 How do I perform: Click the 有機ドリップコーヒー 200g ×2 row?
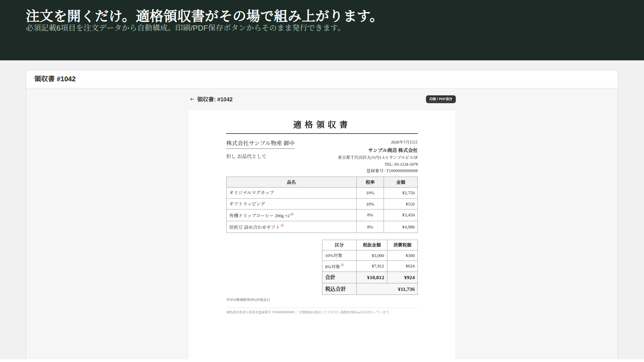322,215
